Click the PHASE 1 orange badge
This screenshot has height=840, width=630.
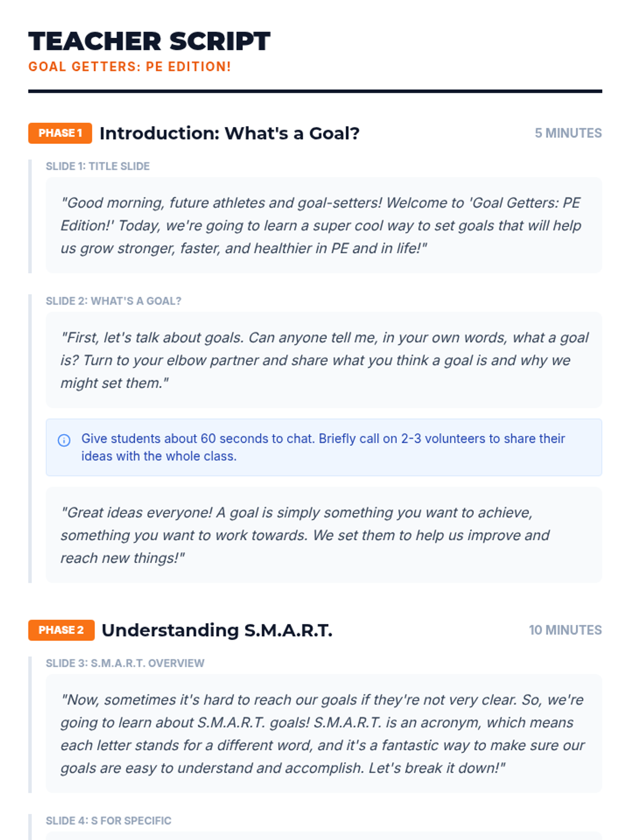(x=60, y=133)
